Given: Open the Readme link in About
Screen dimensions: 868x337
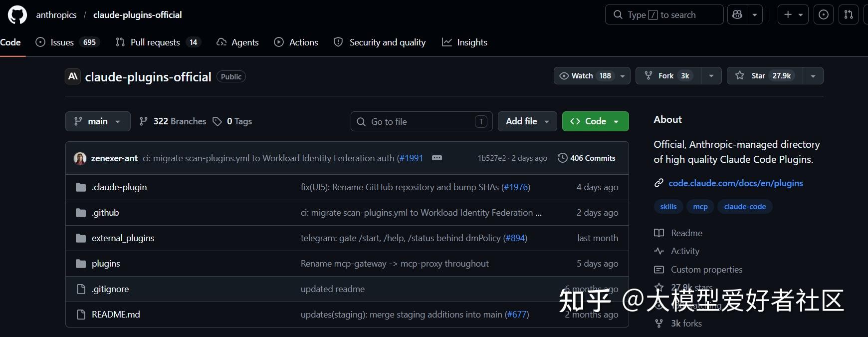Looking at the screenshot, I should (x=678, y=233).
